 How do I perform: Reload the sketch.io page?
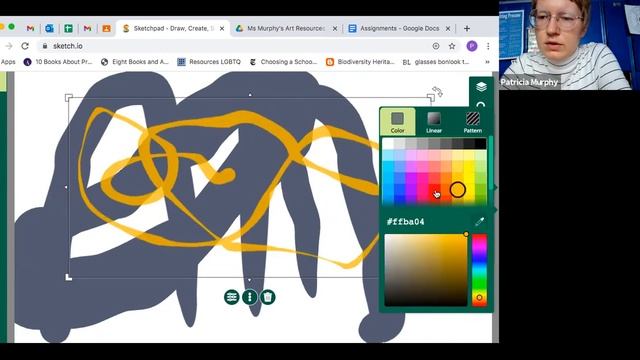(x=25, y=46)
